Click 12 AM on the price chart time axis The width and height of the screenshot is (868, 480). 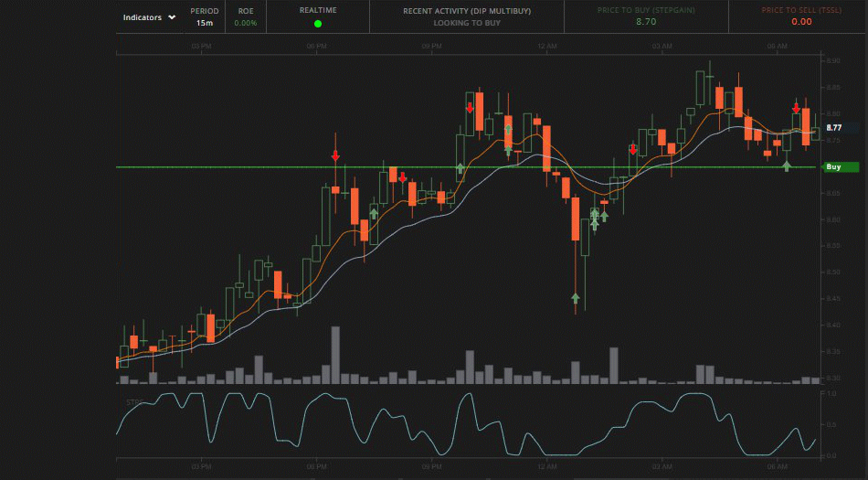547,47
